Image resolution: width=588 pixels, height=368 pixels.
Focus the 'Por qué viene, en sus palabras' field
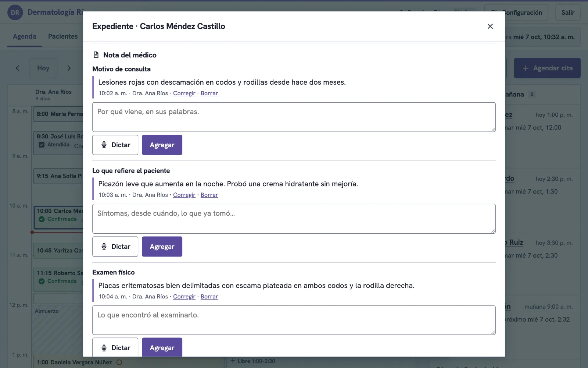294,117
